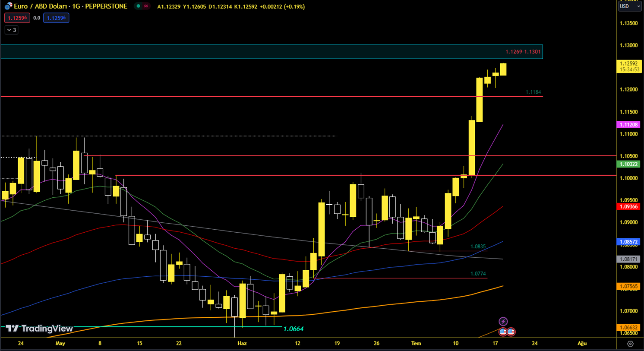This screenshot has height=351, width=644.
Task: Open the USD currency dropdown
Action: [630, 6]
